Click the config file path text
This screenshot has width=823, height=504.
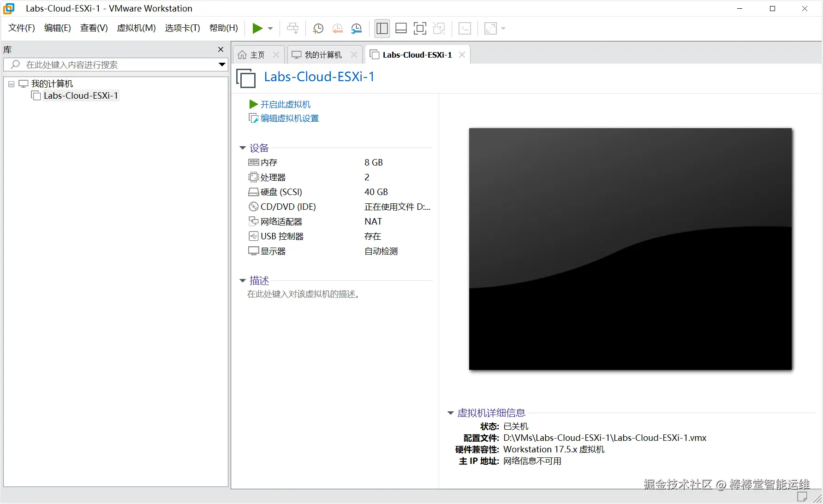605,438
